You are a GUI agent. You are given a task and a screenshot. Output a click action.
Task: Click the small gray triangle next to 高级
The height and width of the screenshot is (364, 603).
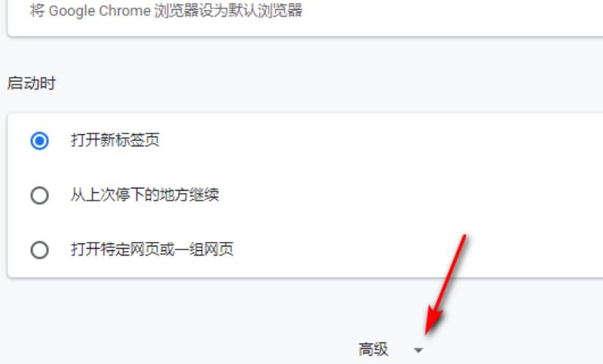pos(418,350)
